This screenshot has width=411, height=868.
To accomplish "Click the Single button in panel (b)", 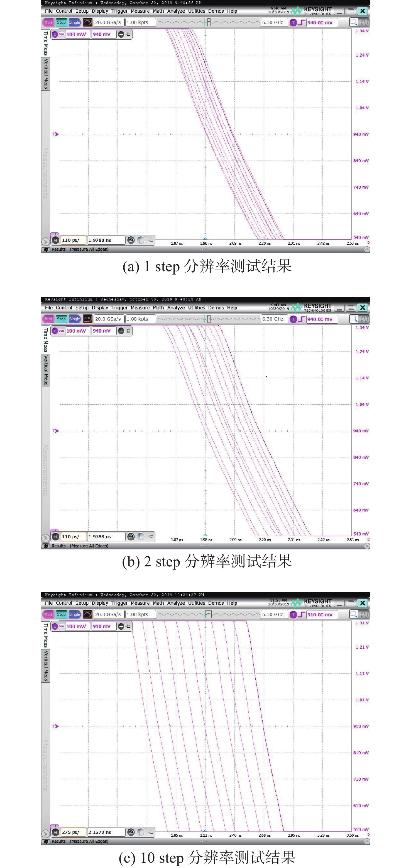I will (x=74, y=319).
